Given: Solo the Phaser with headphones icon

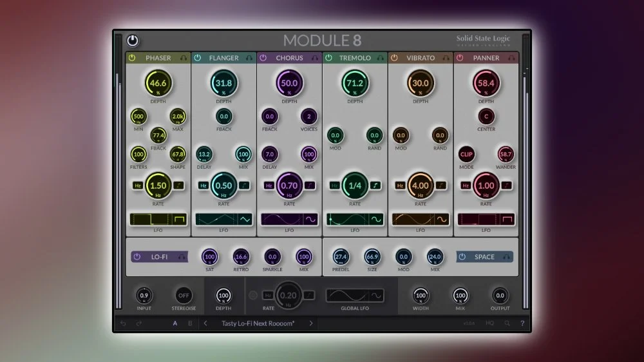Looking at the screenshot, I should pyautogui.click(x=183, y=59).
